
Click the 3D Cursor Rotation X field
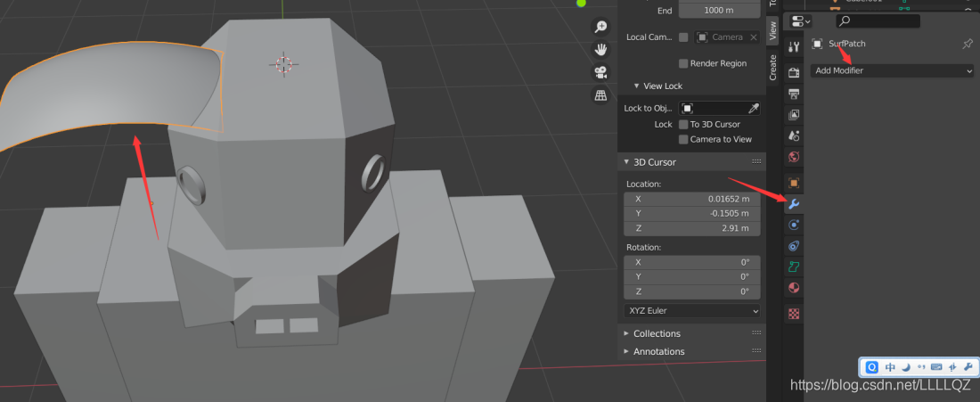[x=692, y=263]
